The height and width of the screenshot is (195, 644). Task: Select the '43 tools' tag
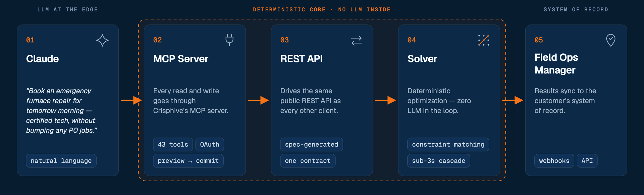173,144
